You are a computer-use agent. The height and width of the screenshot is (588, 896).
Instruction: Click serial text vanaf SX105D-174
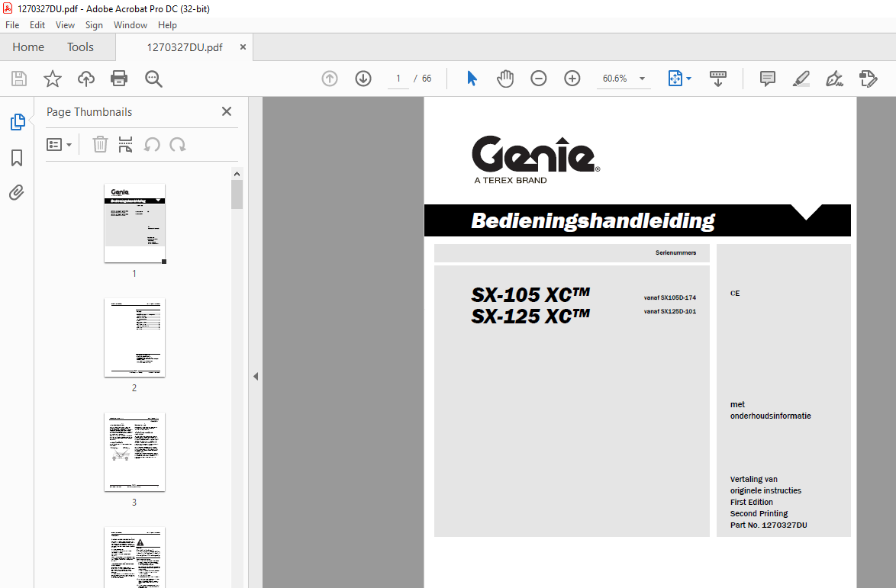point(670,297)
